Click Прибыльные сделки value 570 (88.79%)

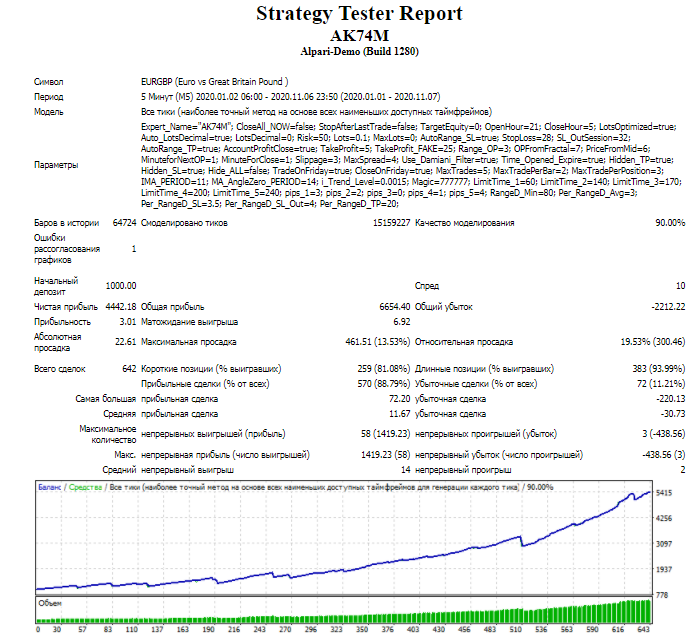[384, 384]
